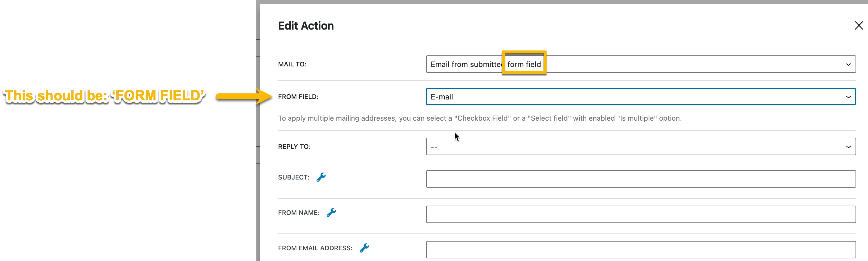Click the REPLY TO label
The width and height of the screenshot is (868, 261).
click(x=294, y=146)
